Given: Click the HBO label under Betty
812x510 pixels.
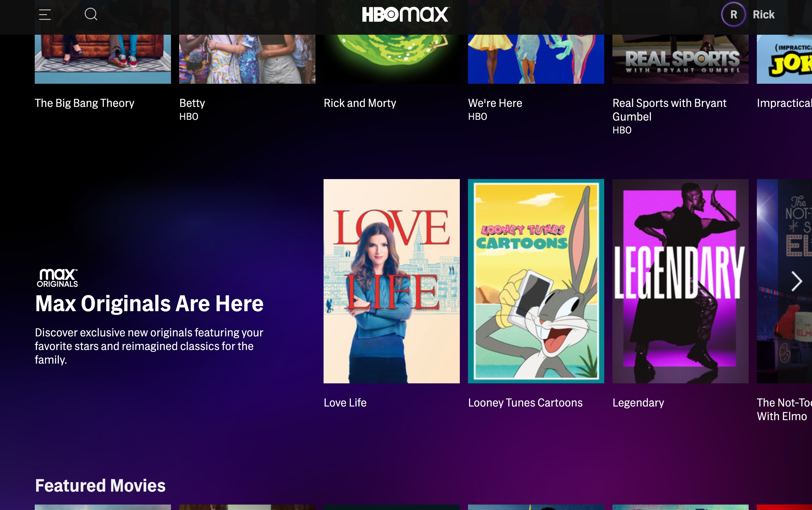Looking at the screenshot, I should [x=189, y=117].
